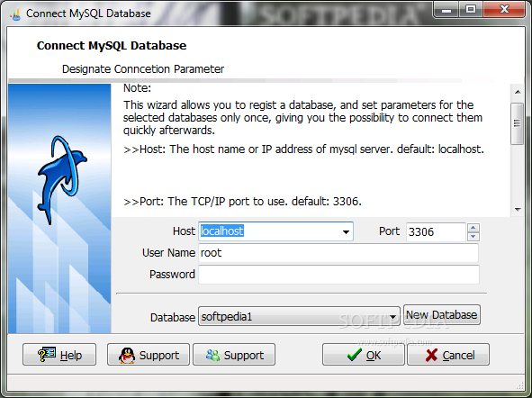
Task: Click the New Database button
Action: pos(442,315)
